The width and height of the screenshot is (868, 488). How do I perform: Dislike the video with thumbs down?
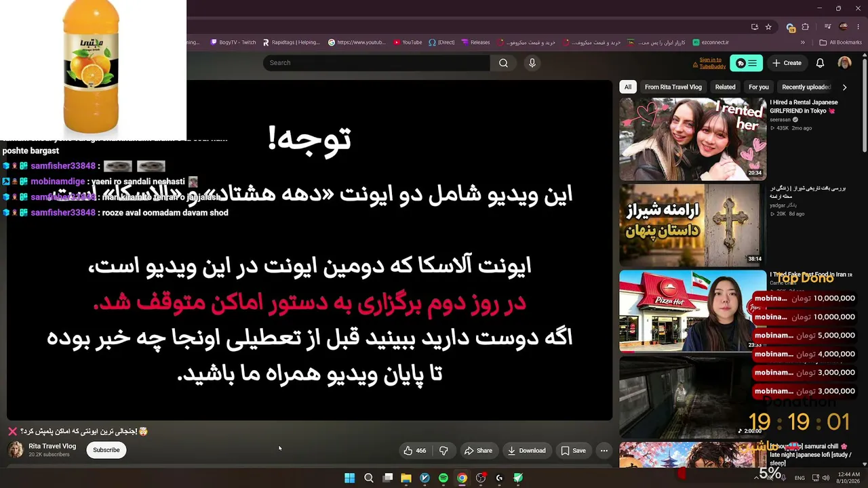tap(443, 451)
